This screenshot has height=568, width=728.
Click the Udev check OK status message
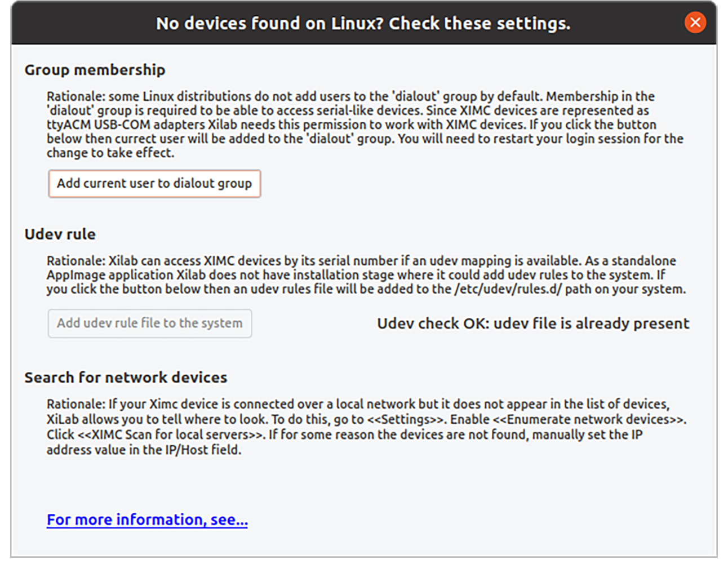pyautogui.click(x=532, y=323)
